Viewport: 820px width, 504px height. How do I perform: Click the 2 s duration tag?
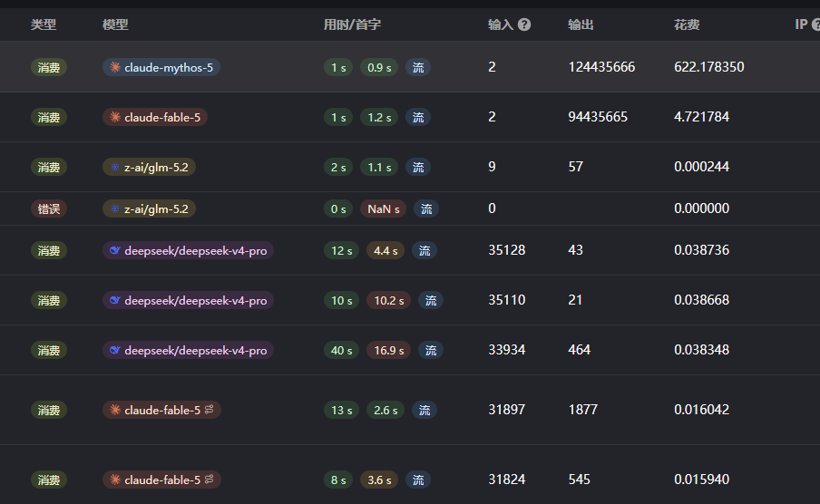tap(338, 168)
